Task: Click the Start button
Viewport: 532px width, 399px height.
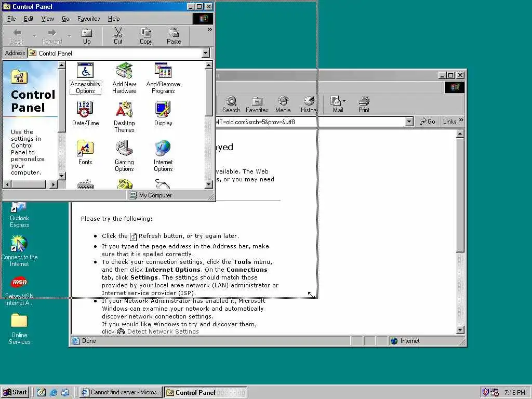Action: click(x=15, y=392)
